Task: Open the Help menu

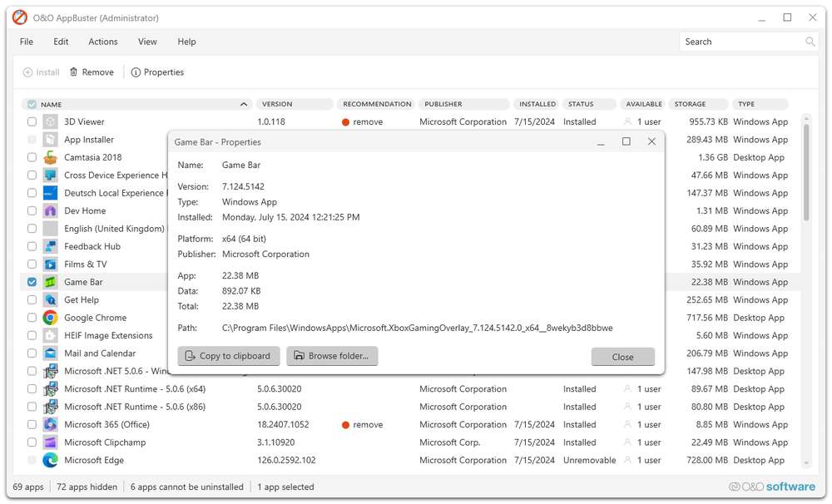Action: coord(186,42)
